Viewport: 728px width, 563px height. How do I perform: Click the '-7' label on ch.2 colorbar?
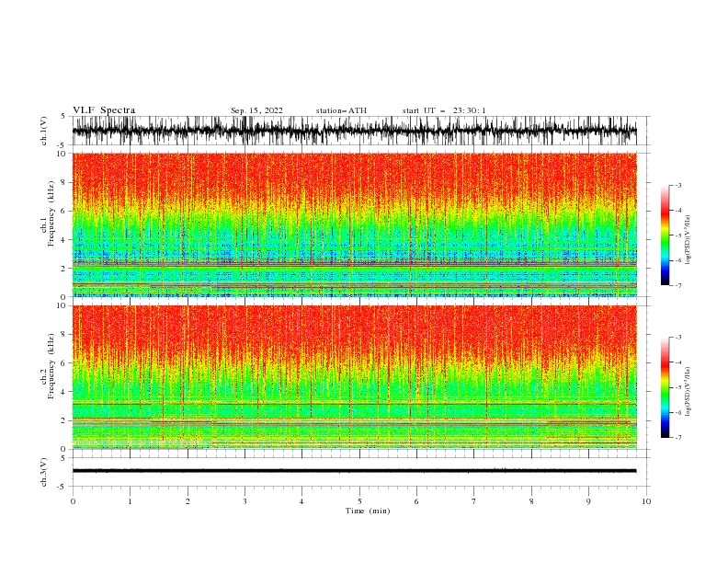click(677, 438)
